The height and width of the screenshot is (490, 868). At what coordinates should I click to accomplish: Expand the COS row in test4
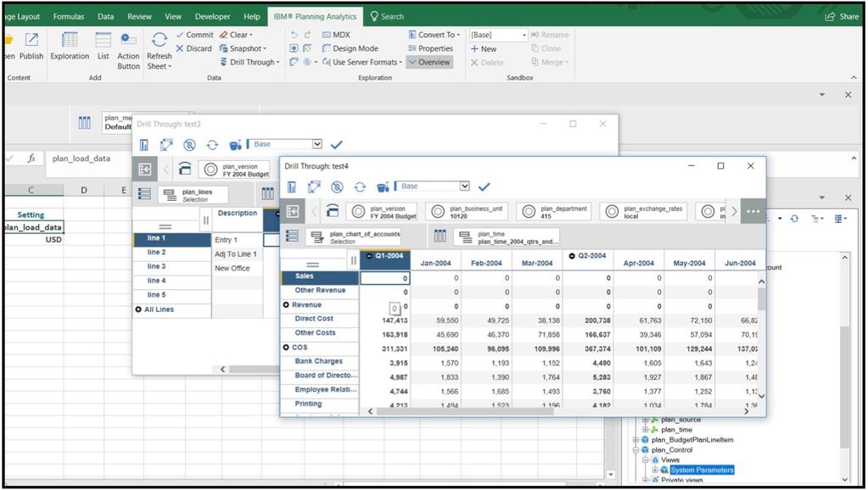pyautogui.click(x=286, y=348)
